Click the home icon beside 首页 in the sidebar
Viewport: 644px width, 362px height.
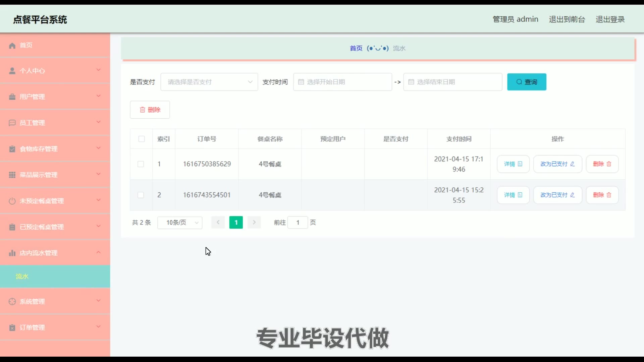(12, 45)
